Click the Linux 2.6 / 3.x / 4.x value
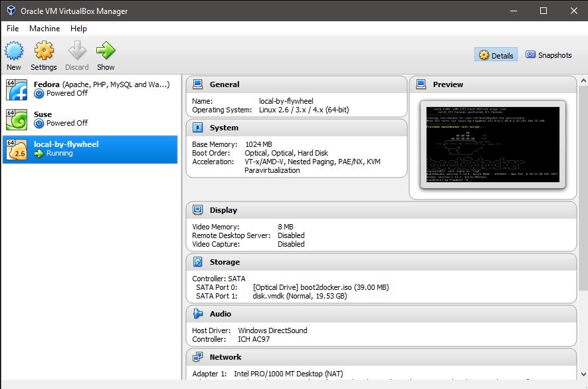The image size is (588, 389). pos(304,110)
